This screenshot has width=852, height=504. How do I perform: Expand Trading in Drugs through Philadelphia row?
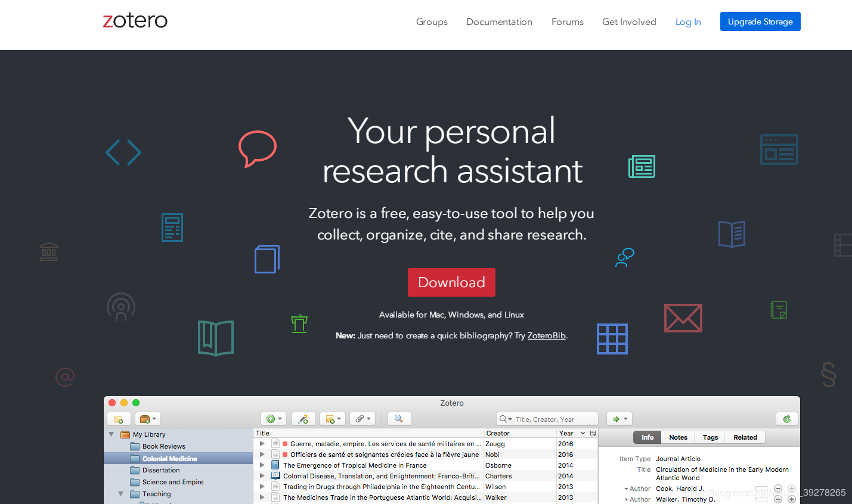tap(262, 487)
